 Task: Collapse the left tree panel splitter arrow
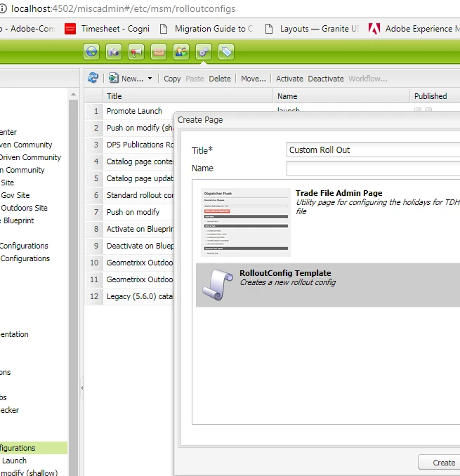coord(81,388)
